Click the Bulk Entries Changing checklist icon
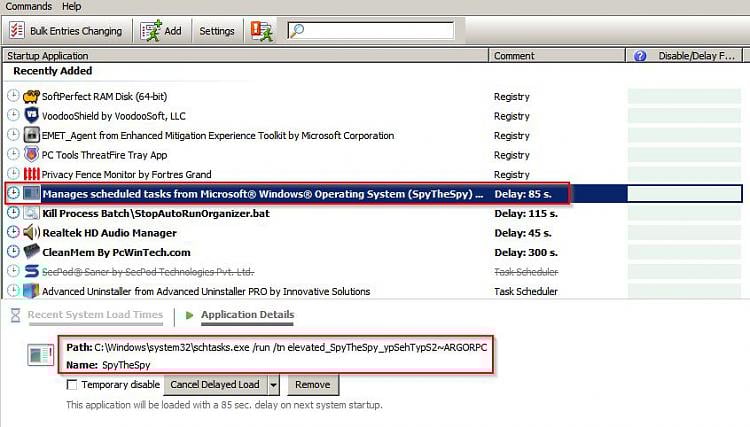This screenshot has height=427, width=750. (17, 31)
